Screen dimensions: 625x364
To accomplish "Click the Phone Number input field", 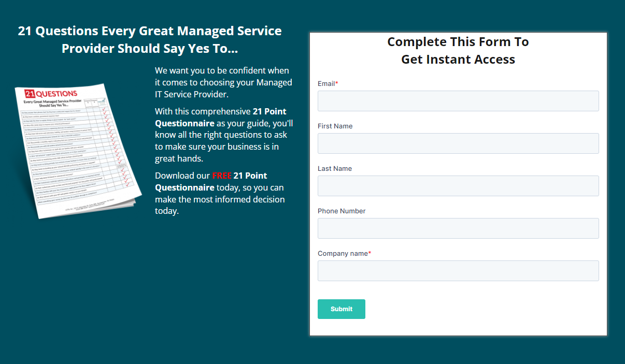I will click(458, 228).
